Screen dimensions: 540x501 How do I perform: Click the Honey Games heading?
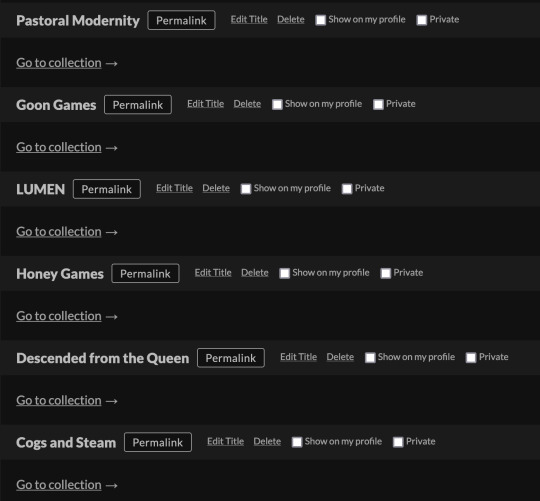[60, 274]
